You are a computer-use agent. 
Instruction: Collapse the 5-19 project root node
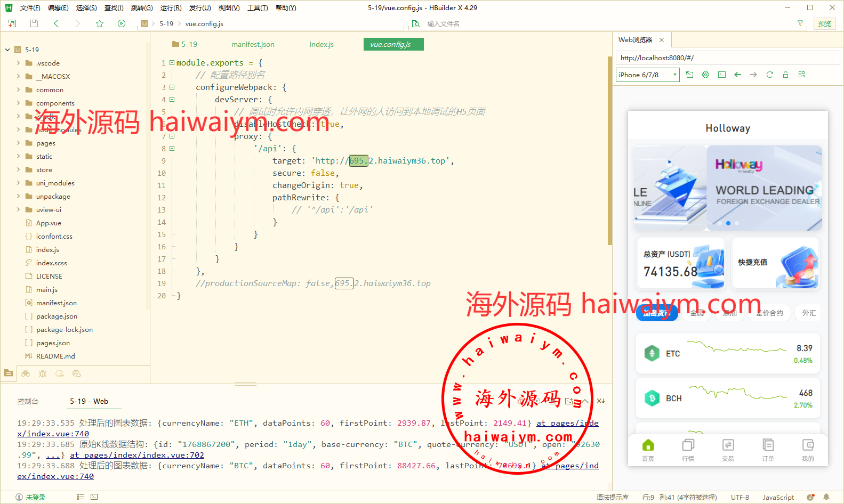pyautogui.click(x=7, y=50)
